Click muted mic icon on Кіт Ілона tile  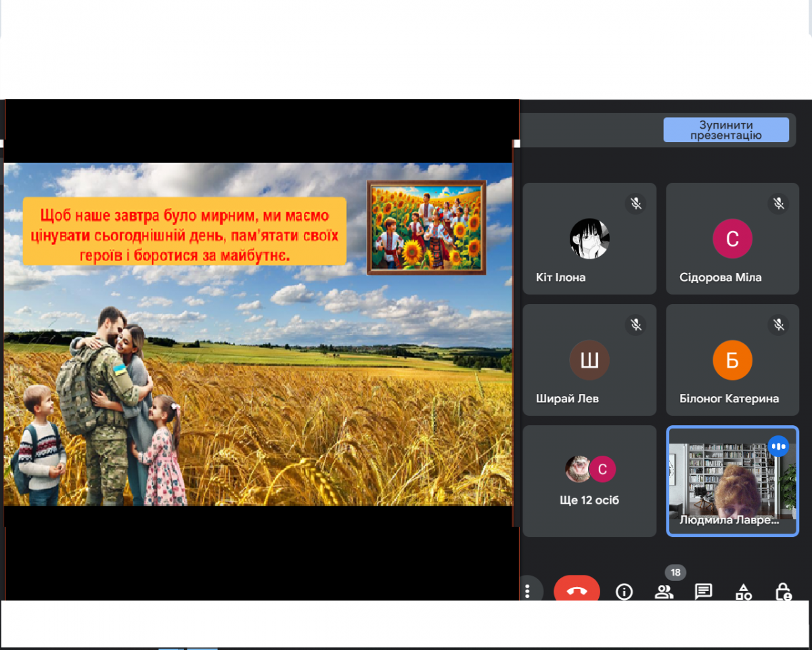[635, 203]
